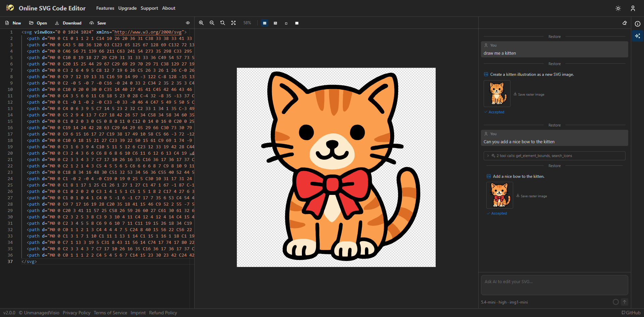This screenshot has width=644, height=317.
Task: Open the info panel icon
Action: 638,24
